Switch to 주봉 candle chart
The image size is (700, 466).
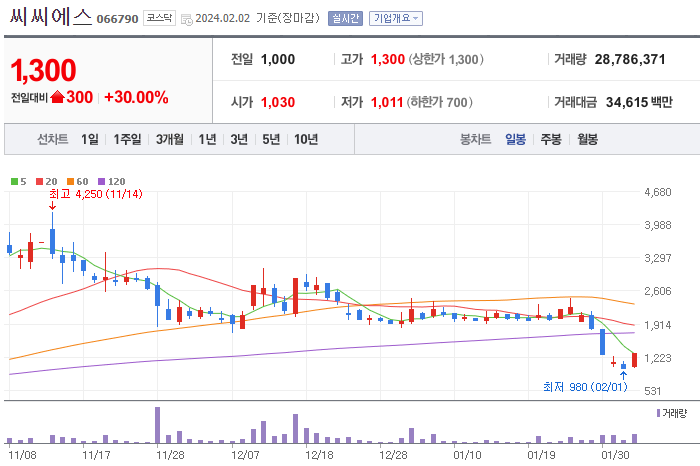coord(551,139)
